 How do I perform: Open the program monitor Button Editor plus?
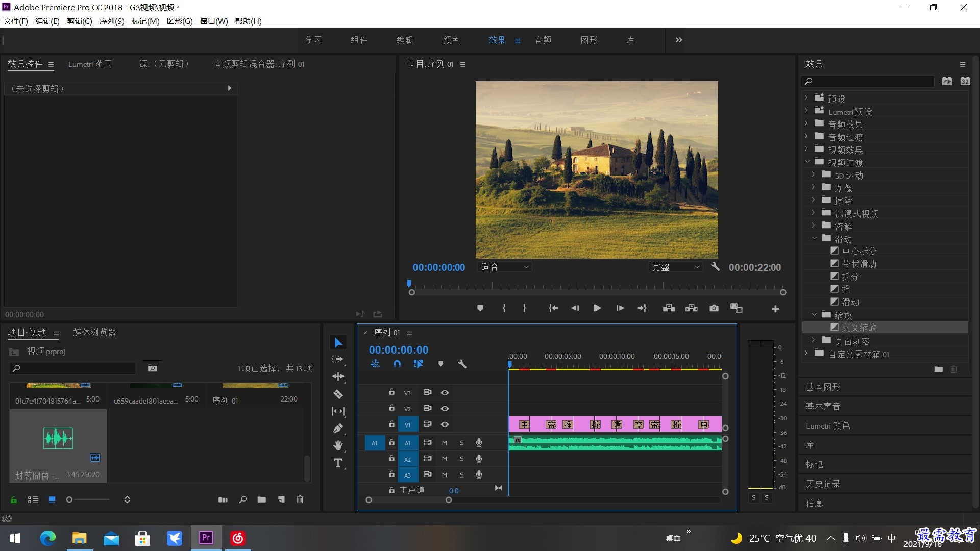(x=775, y=309)
